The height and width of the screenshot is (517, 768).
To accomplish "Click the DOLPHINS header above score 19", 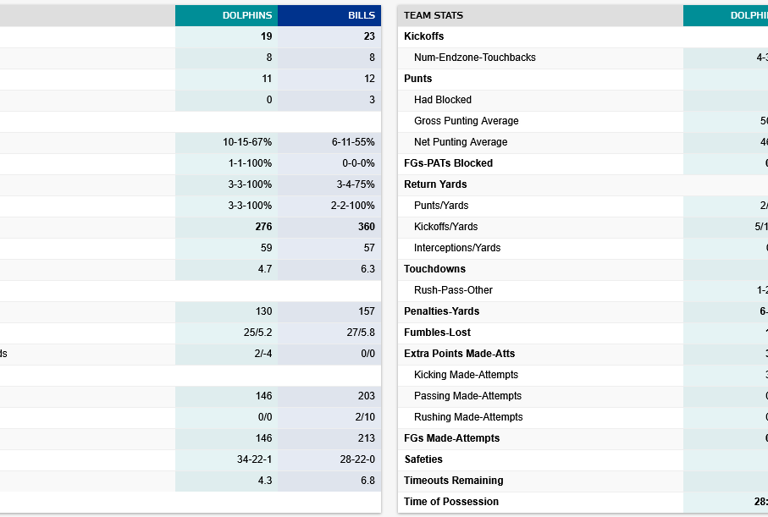I will tap(247, 16).
